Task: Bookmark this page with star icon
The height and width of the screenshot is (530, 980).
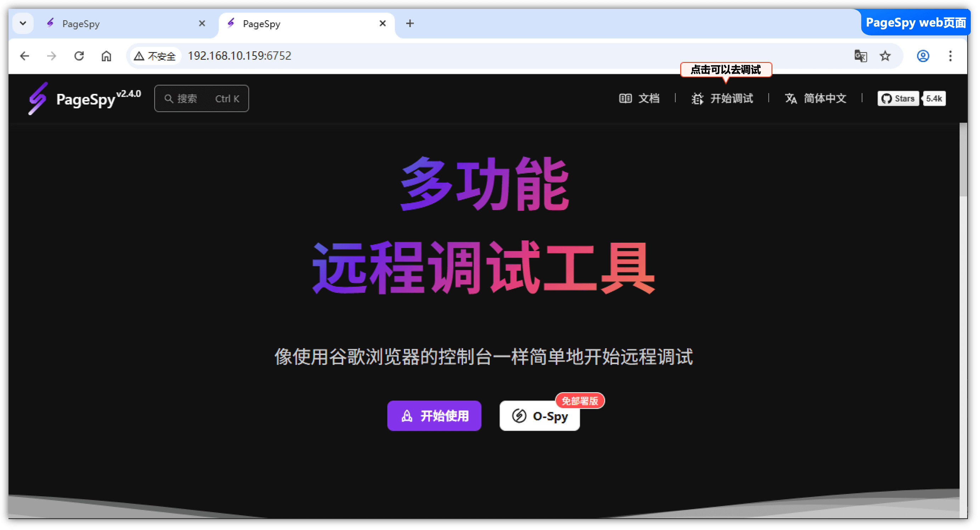Action: (x=885, y=56)
